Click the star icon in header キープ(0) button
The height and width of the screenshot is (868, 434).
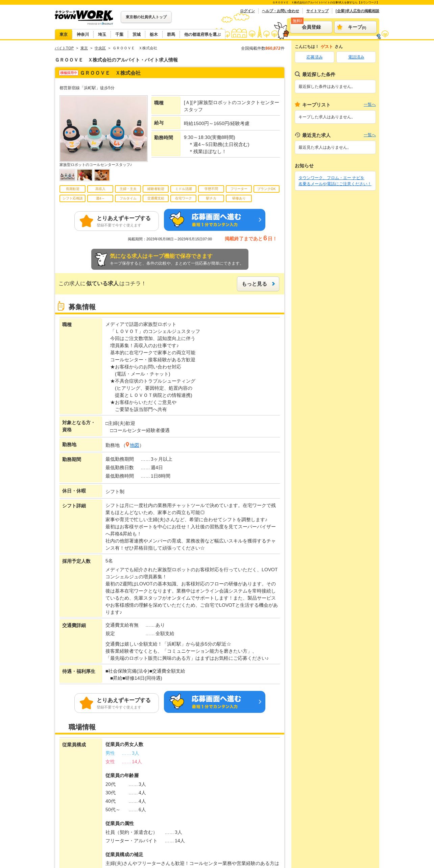[340, 27]
